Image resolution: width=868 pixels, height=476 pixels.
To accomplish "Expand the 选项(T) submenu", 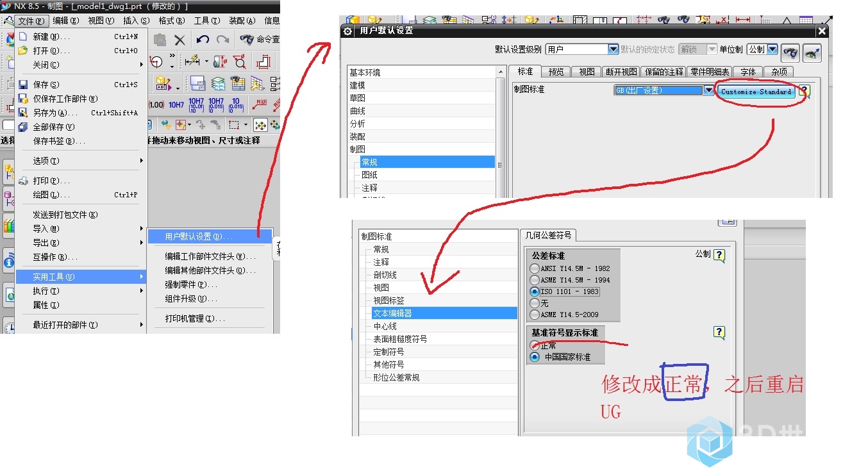I will (142, 161).
